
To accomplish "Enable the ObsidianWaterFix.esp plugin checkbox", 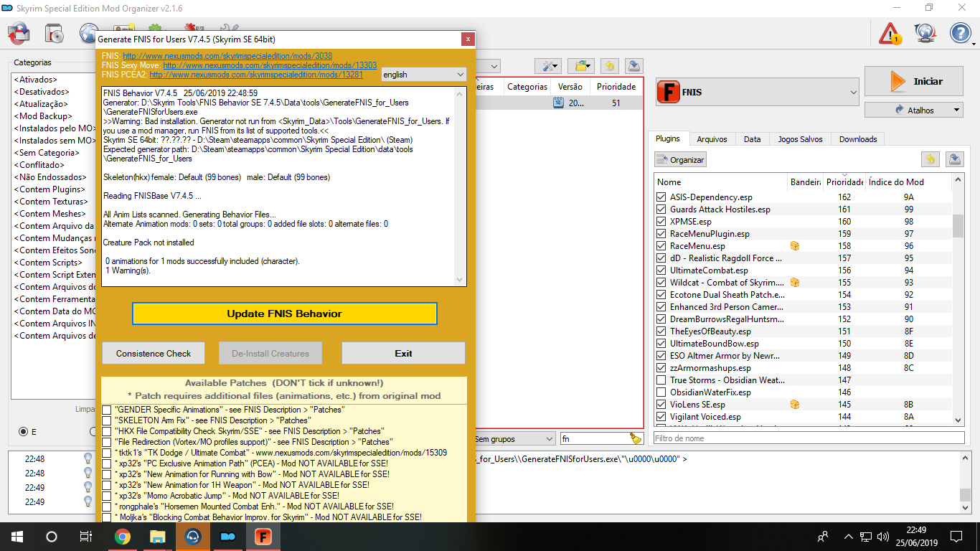I will [661, 392].
